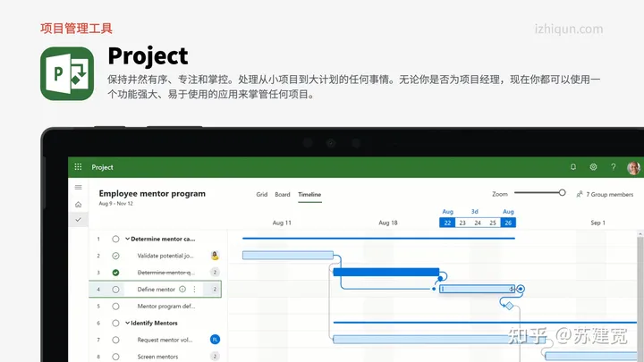Select date 24 in timeline header
This screenshot has width=644, height=362.
(478, 223)
